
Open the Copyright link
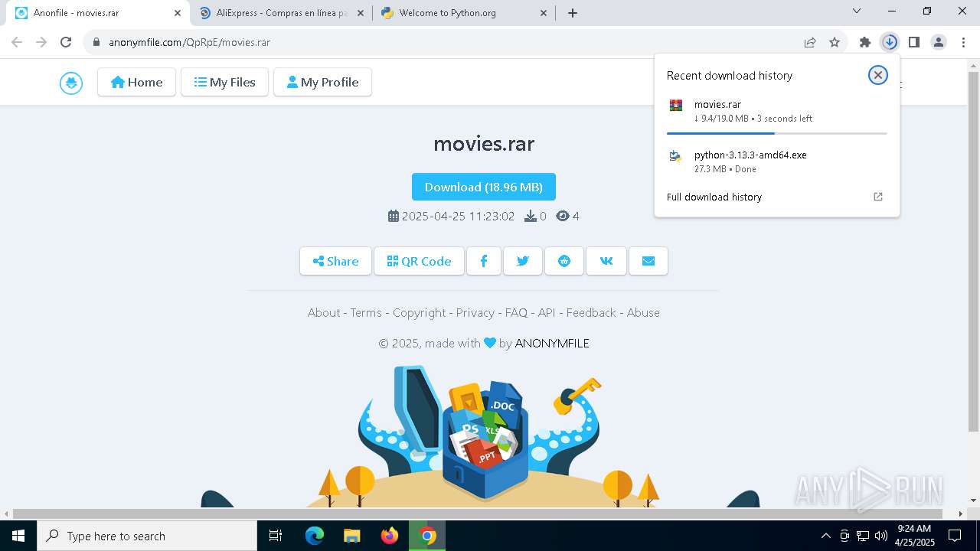pyautogui.click(x=419, y=312)
